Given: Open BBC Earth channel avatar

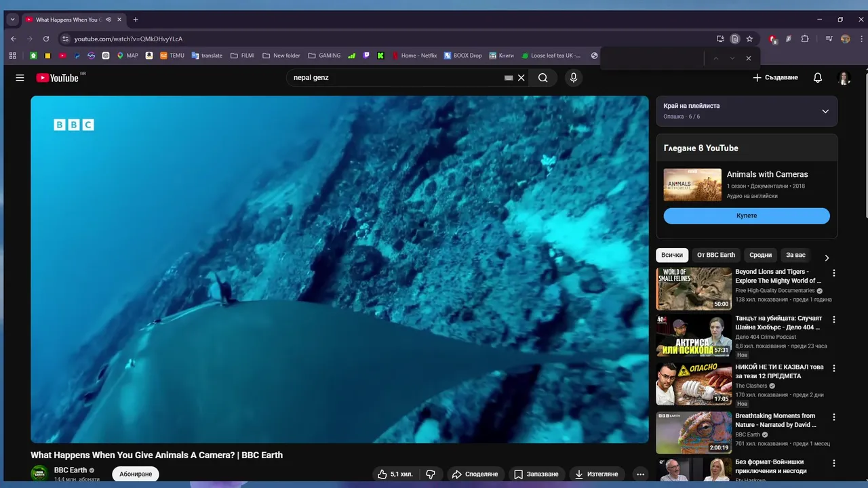Looking at the screenshot, I should coord(40,473).
